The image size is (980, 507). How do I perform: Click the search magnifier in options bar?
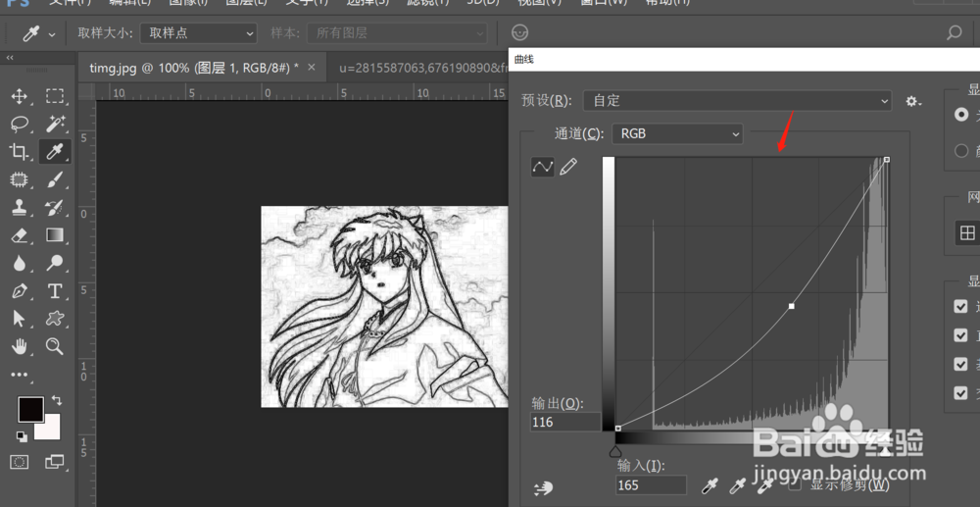click(x=955, y=32)
